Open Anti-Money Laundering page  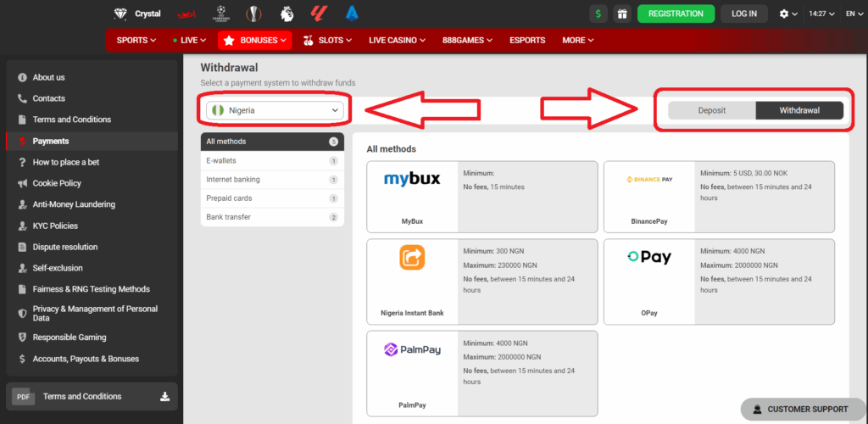point(92,204)
